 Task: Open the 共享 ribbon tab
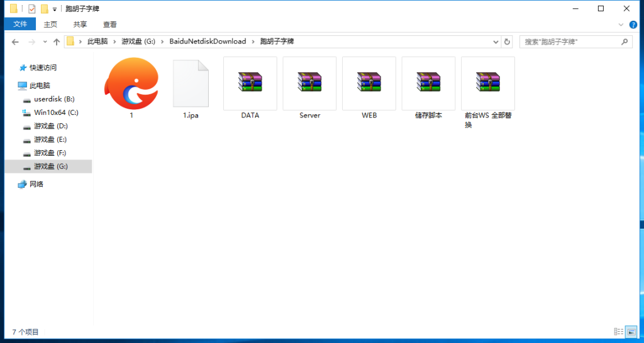[80, 24]
